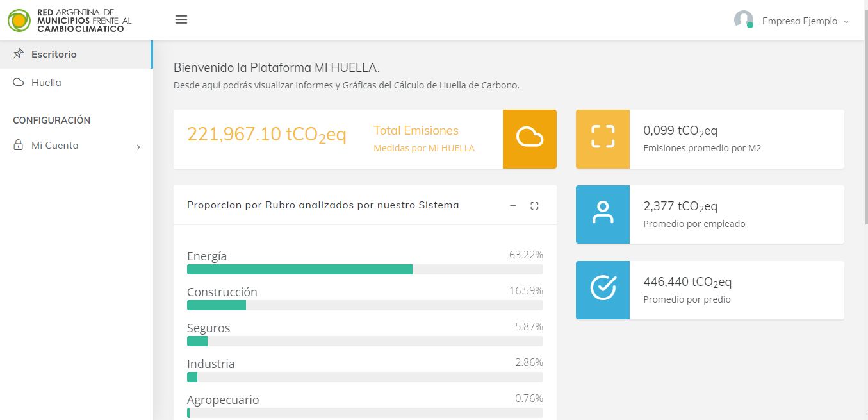This screenshot has width=868, height=420.
Task: Click the hamburger menu icon
Action: (181, 20)
